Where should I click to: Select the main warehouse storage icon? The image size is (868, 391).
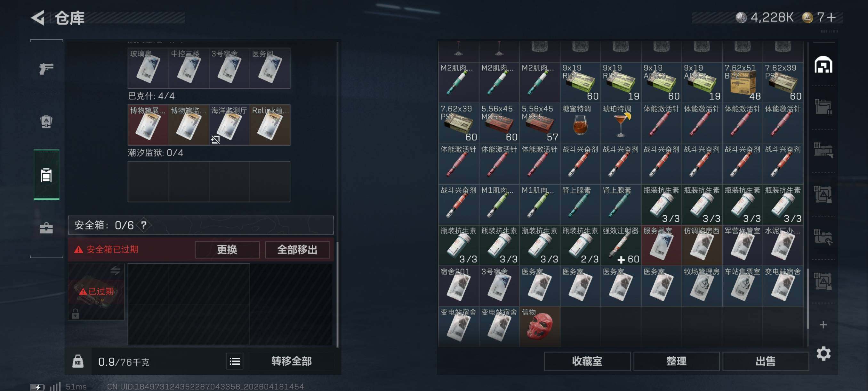[823, 64]
